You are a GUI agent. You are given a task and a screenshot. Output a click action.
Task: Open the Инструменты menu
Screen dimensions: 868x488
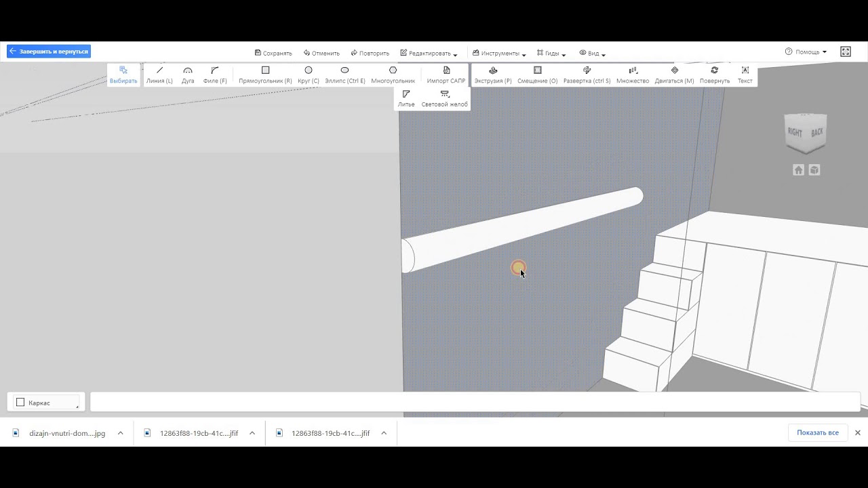tap(499, 53)
